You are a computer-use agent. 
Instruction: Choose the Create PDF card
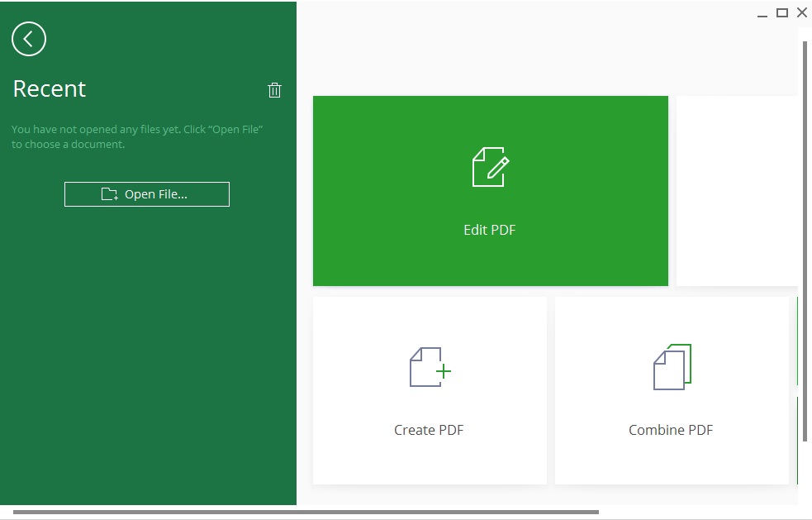pos(429,390)
